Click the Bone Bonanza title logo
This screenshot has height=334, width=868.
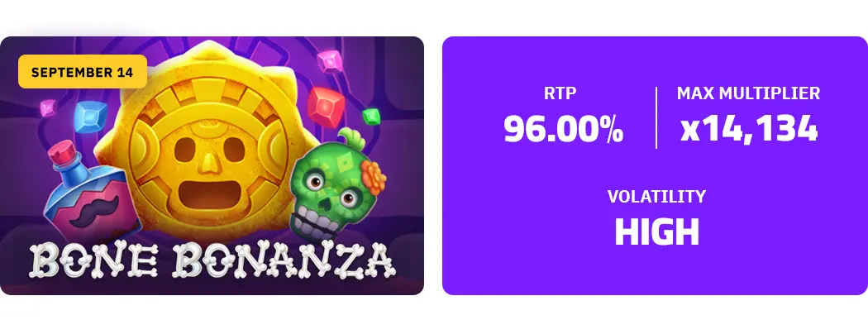[212, 260]
